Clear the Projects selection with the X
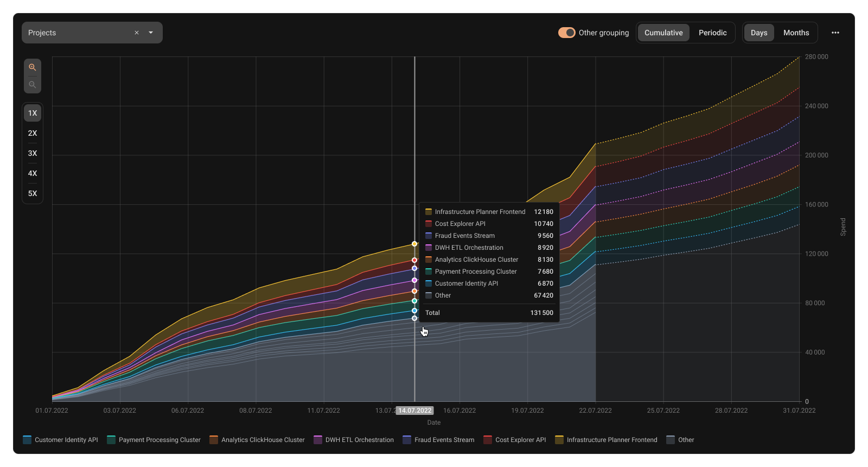This screenshot has height=467, width=868. 137,33
